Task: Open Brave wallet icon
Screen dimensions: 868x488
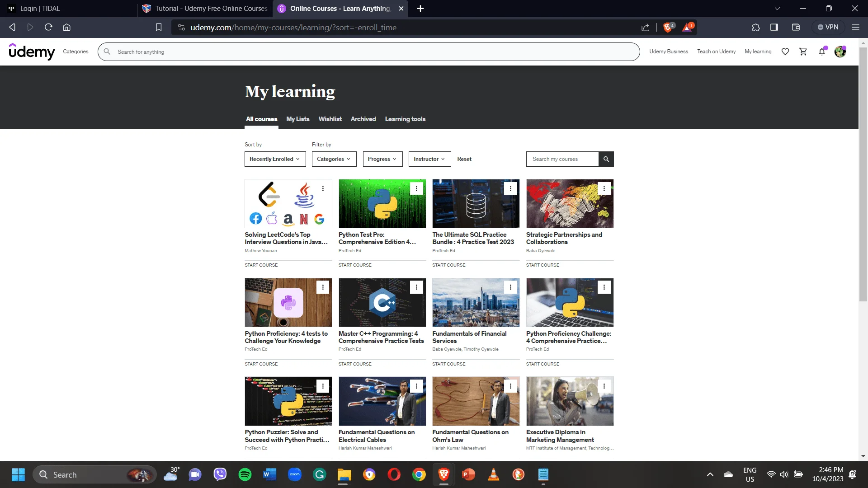Action: tap(796, 27)
